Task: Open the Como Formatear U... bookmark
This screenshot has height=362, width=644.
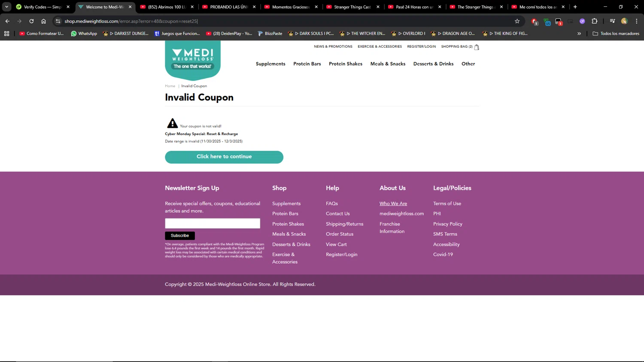Action: (x=42, y=33)
